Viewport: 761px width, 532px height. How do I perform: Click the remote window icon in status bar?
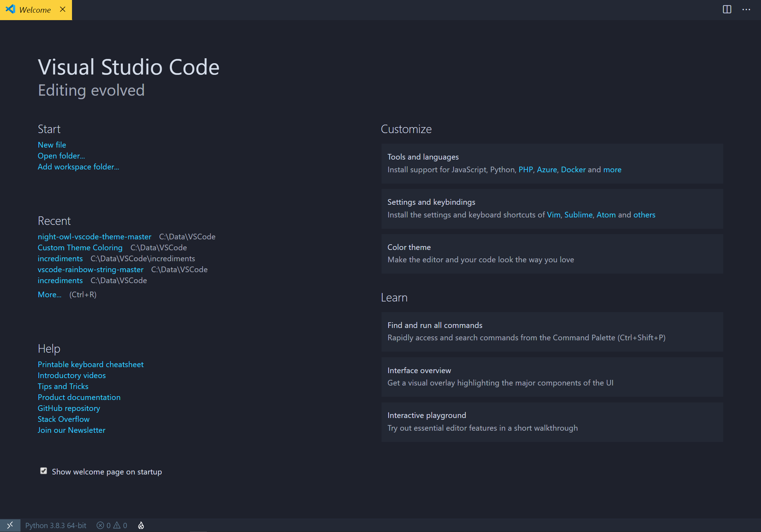pyautogui.click(x=10, y=525)
